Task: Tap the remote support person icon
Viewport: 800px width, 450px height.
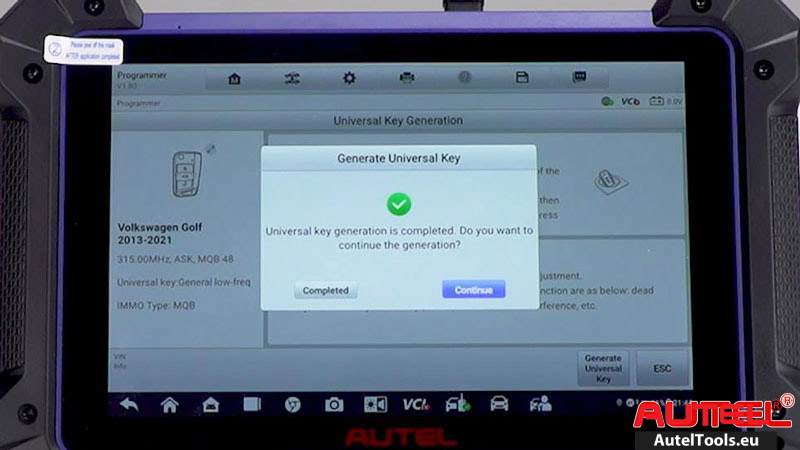Action: click(x=541, y=404)
